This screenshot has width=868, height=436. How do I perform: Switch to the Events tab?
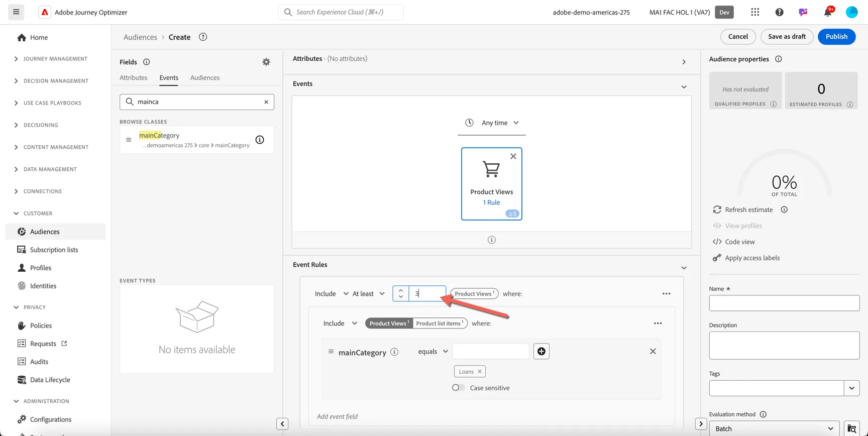pos(169,78)
